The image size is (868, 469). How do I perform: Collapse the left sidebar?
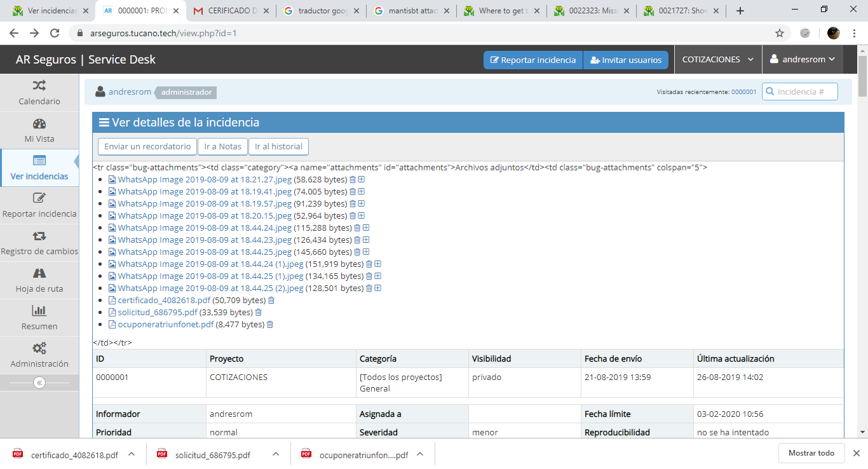pyautogui.click(x=39, y=383)
